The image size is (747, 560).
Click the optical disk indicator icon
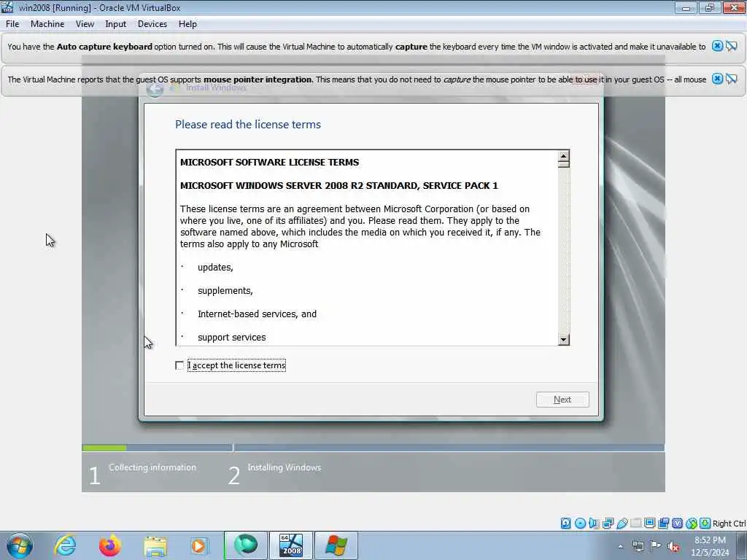click(580, 524)
